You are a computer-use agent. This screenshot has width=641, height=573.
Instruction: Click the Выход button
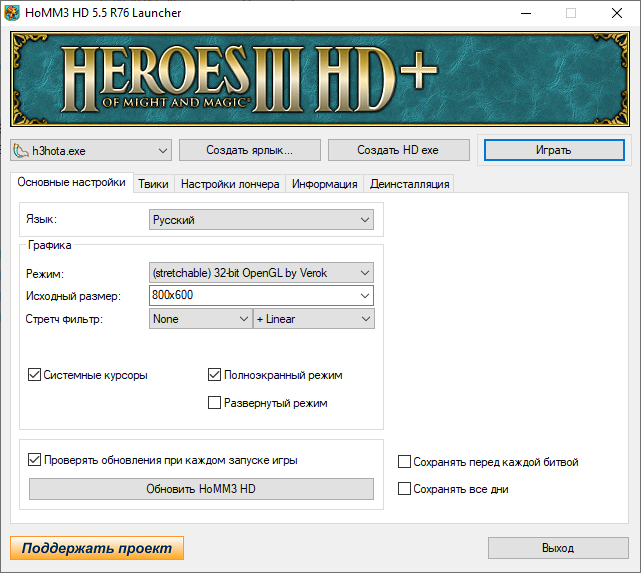pyautogui.click(x=558, y=548)
